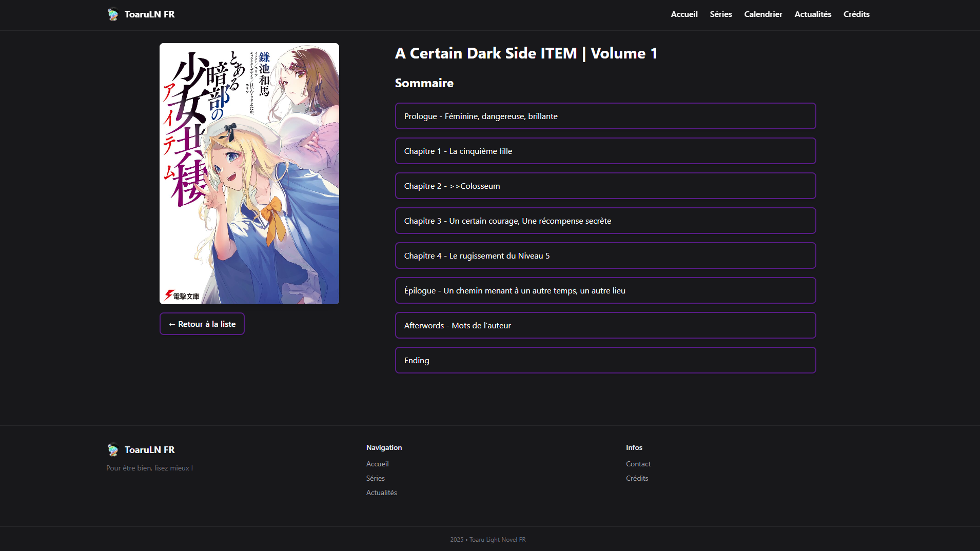
Task: Open the Épilogue chapter entry
Action: 605,290
